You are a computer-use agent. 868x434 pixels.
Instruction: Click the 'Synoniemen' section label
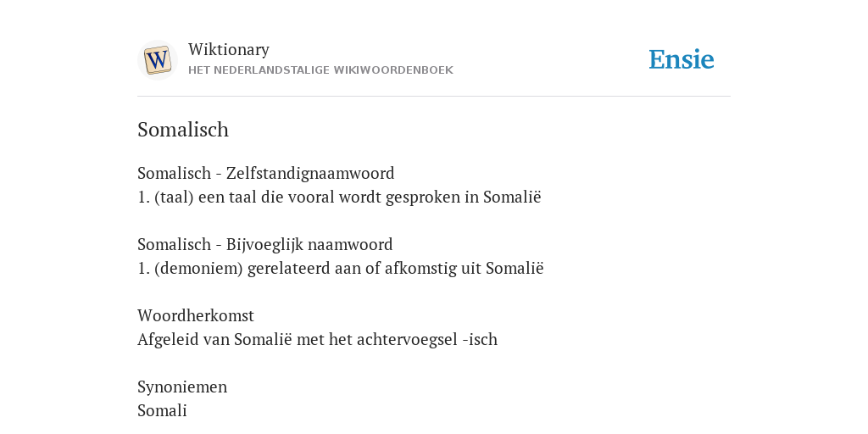[x=182, y=387]
